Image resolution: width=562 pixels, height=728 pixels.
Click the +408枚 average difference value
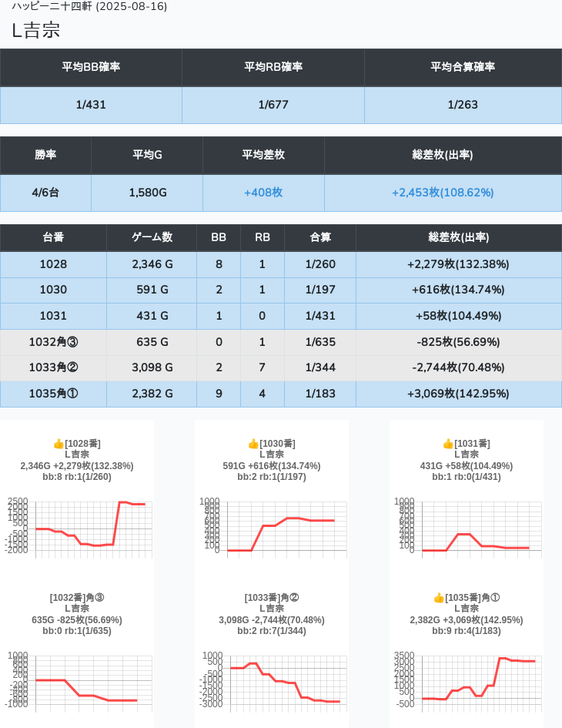click(x=263, y=193)
